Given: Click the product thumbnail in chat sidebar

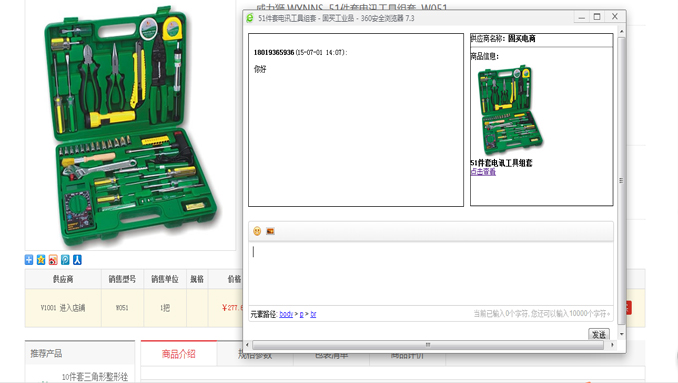Looking at the screenshot, I should click(510, 110).
